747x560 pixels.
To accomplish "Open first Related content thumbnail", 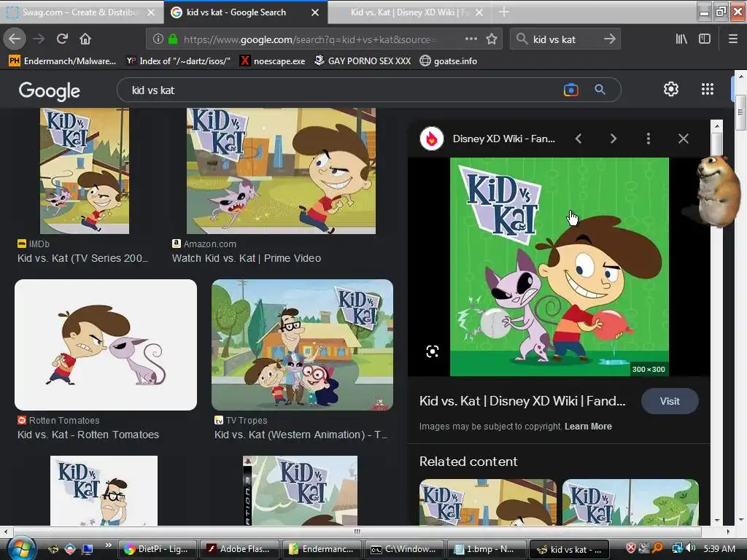I will [488, 502].
